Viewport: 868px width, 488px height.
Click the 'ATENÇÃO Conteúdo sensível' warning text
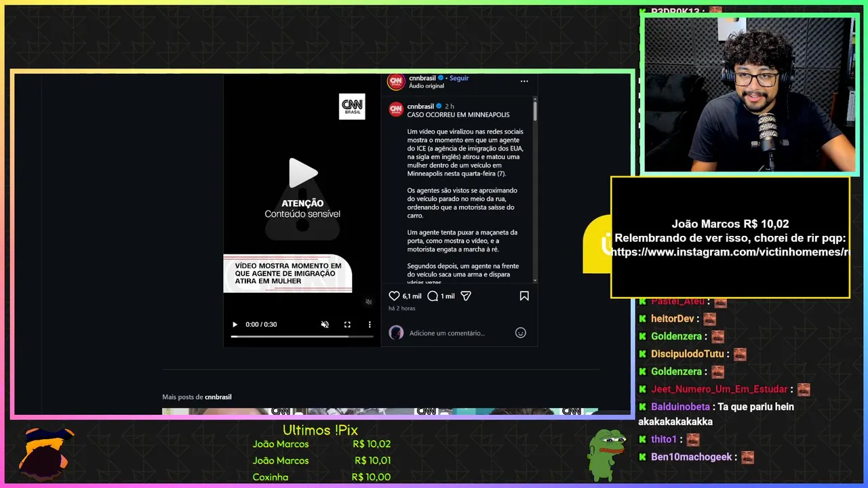click(x=302, y=209)
